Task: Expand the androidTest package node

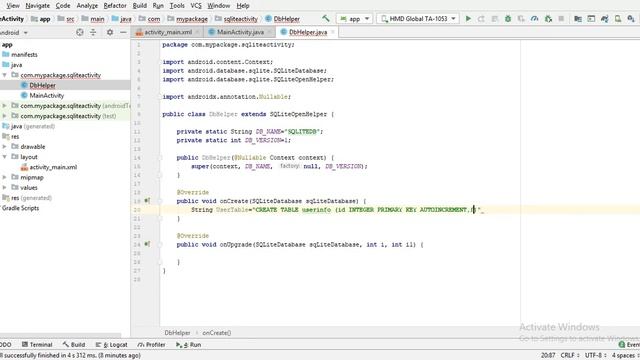Action: 4,106
